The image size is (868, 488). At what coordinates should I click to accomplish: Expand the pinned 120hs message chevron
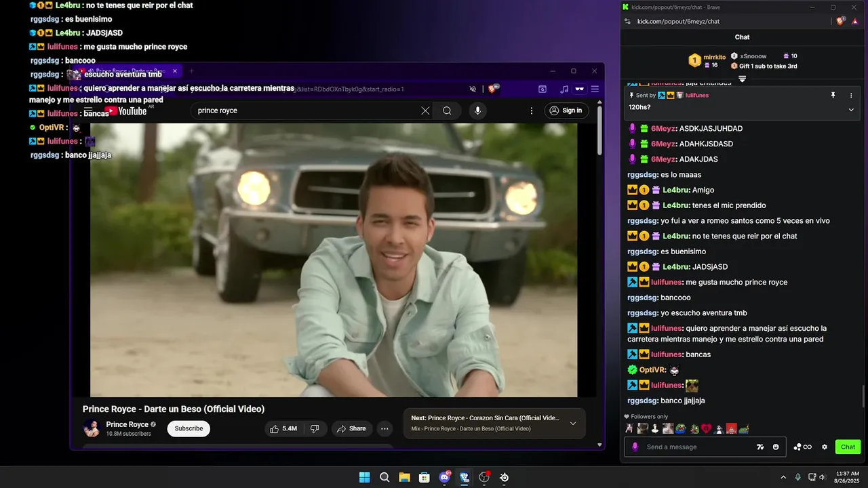[x=851, y=109]
